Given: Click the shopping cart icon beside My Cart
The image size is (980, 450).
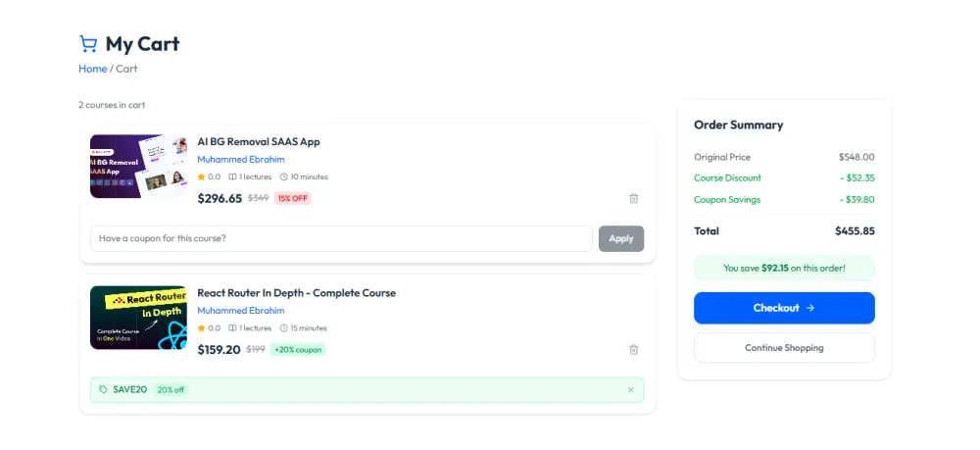Looking at the screenshot, I should pos(88,44).
